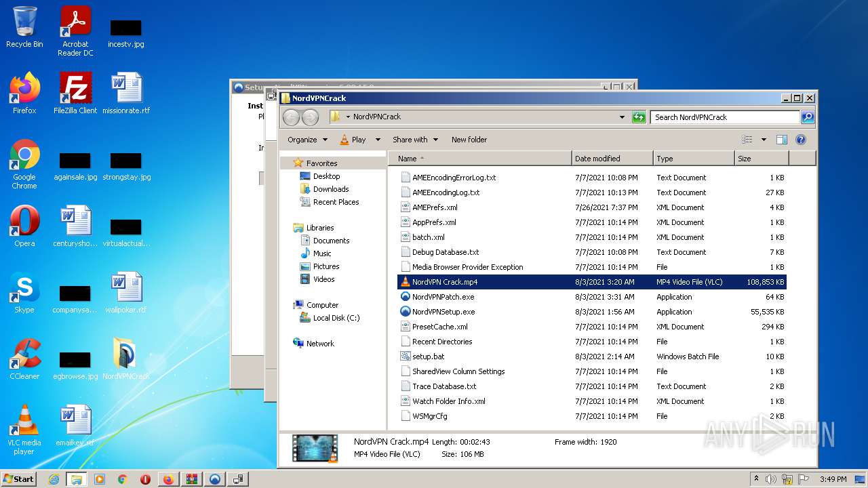The width and height of the screenshot is (868, 488).
Task: Sort by Name column header
Action: click(479, 159)
